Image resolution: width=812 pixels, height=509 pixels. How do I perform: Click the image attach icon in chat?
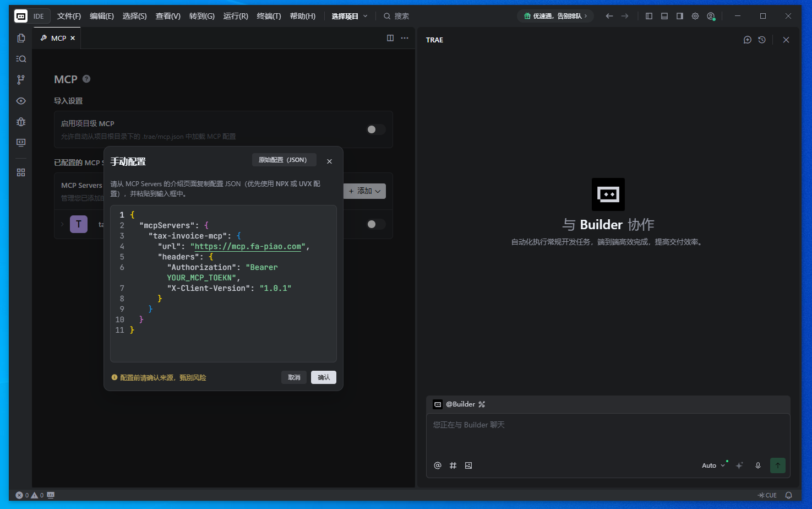click(468, 465)
